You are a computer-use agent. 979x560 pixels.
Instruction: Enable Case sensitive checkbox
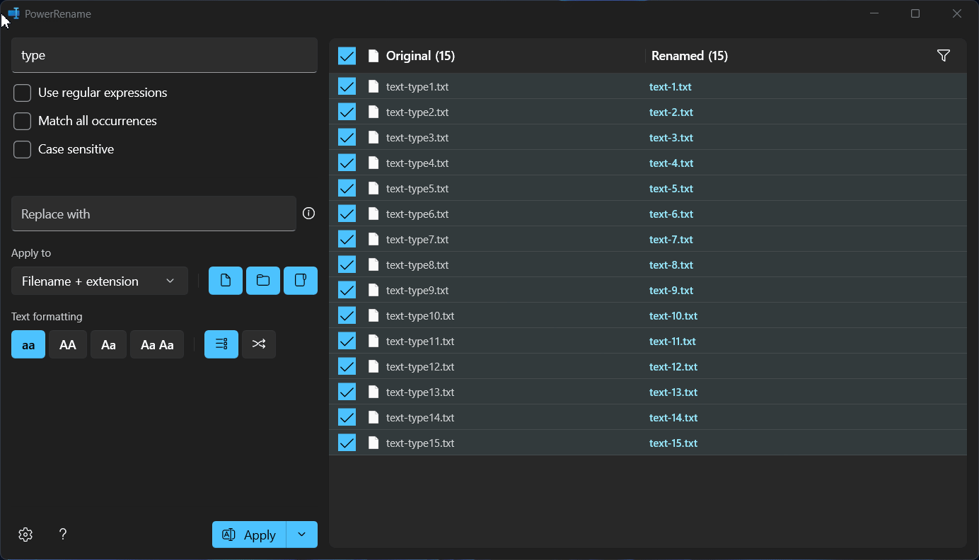(23, 149)
